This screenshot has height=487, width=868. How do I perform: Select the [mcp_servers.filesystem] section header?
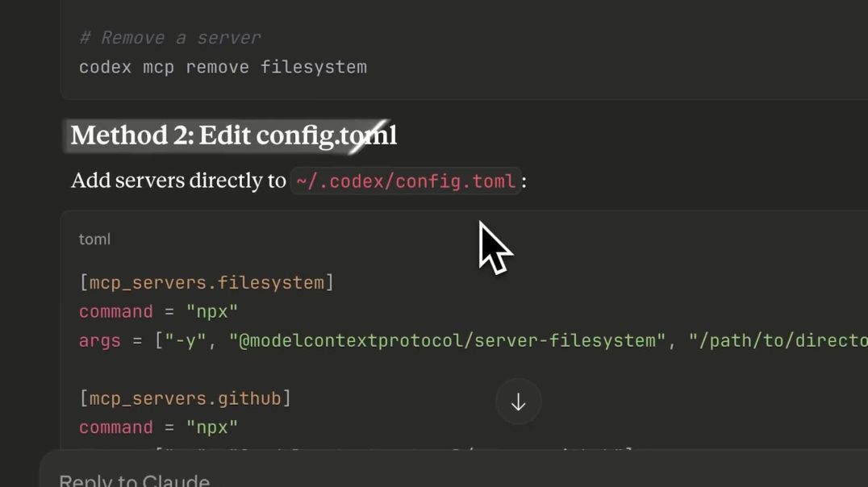[x=205, y=282]
